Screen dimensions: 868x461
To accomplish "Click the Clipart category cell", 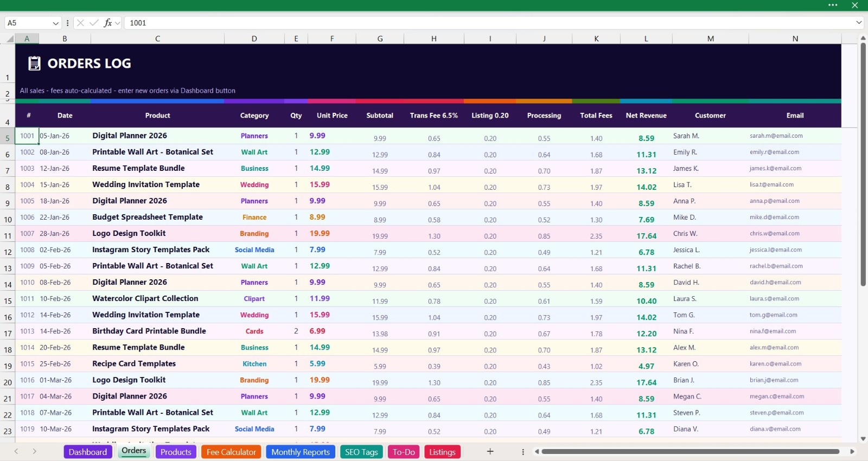I will point(254,299).
